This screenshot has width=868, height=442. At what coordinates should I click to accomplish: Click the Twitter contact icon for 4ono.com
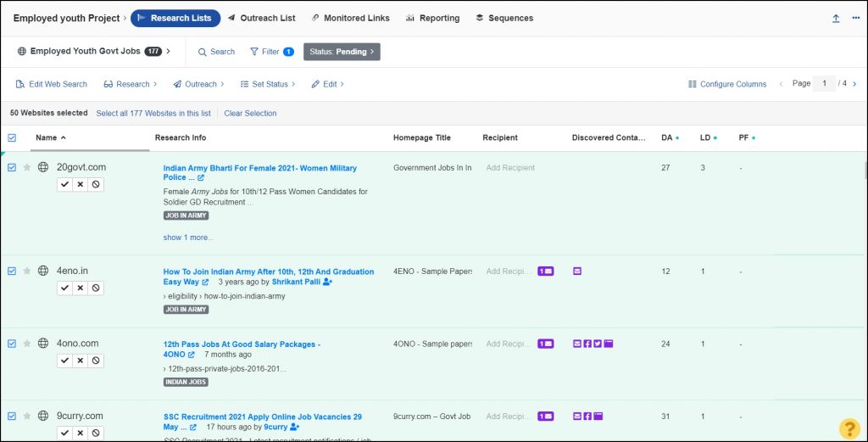(598, 344)
